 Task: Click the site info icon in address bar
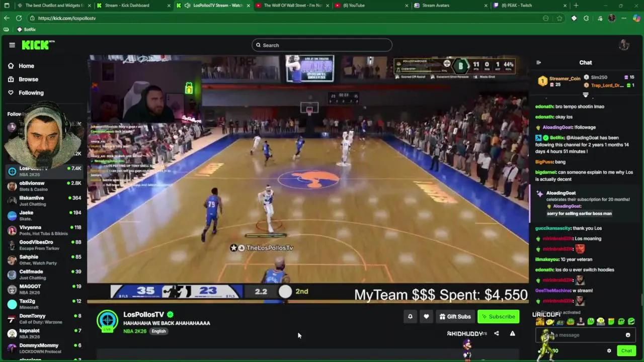pyautogui.click(x=32, y=18)
